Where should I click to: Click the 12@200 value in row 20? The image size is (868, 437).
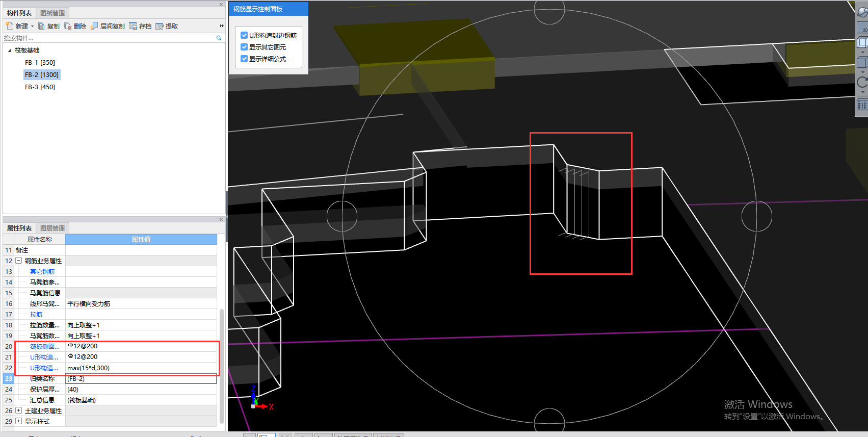pyautogui.click(x=141, y=347)
